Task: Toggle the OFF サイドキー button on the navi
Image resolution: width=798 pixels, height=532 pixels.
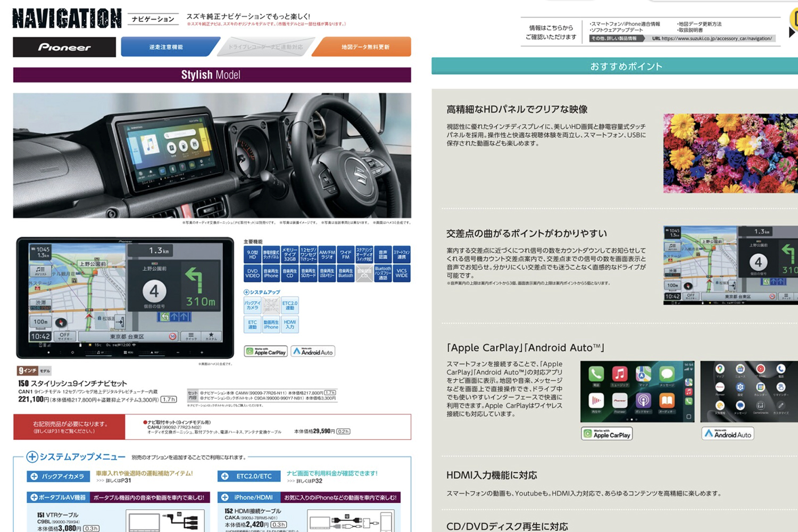Action: click(65, 336)
